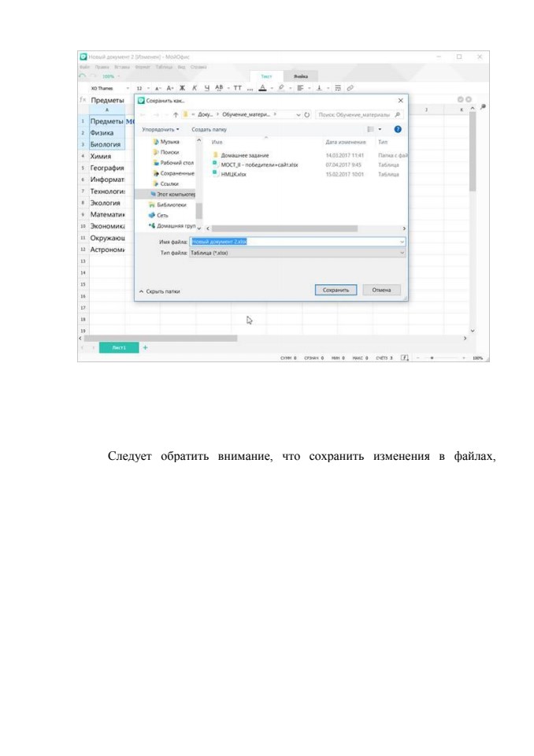534x756 pixels.
Task: Click the Отмена button
Action: [381, 290]
